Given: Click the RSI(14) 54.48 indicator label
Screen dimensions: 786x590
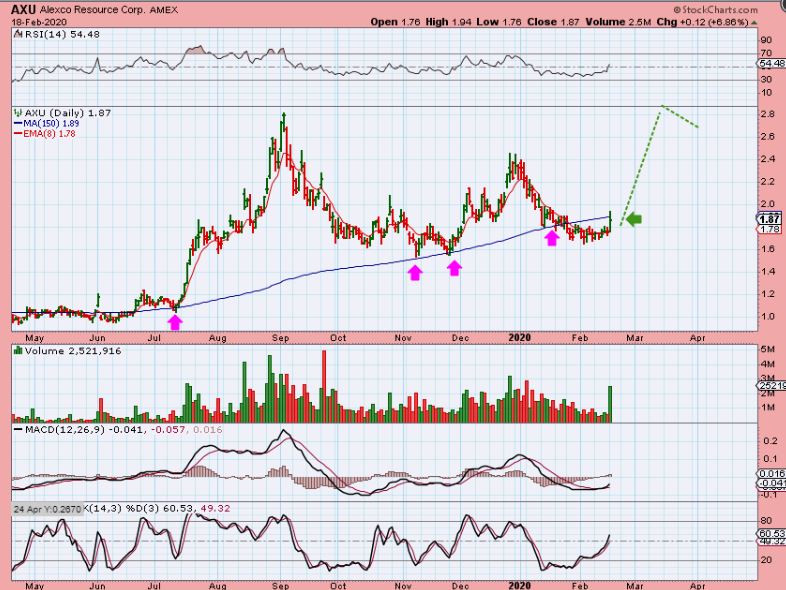Looking at the screenshot, I should click(x=62, y=35).
